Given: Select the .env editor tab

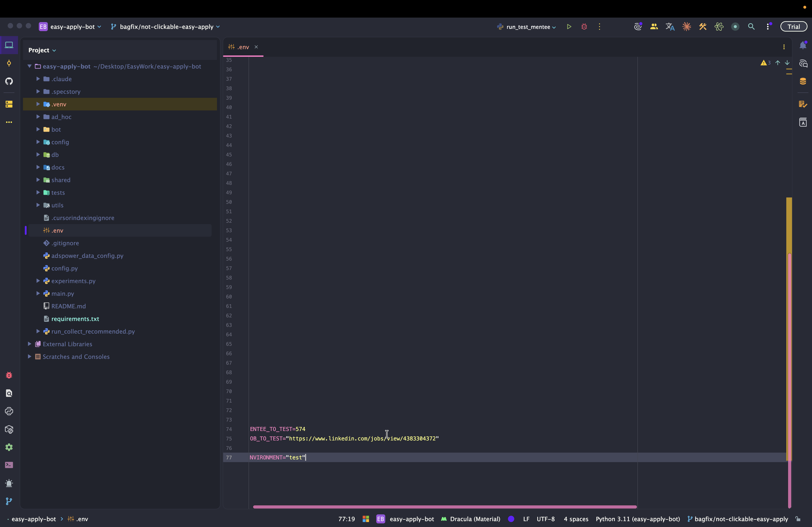Looking at the screenshot, I should (x=242, y=47).
